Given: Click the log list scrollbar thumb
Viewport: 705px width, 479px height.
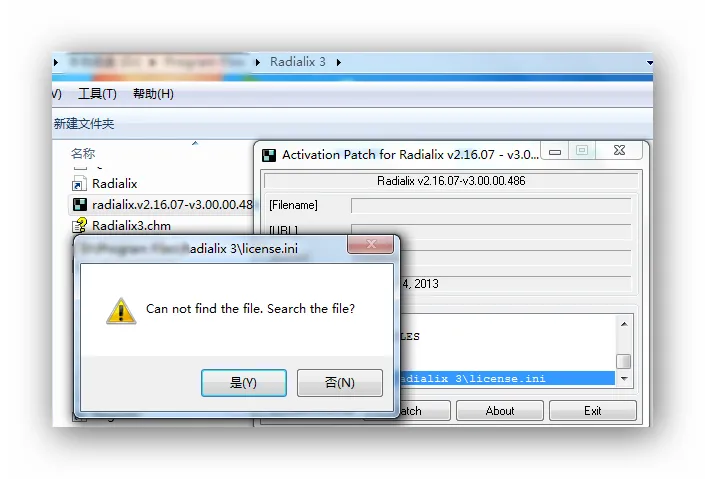Looking at the screenshot, I should pos(624,361).
